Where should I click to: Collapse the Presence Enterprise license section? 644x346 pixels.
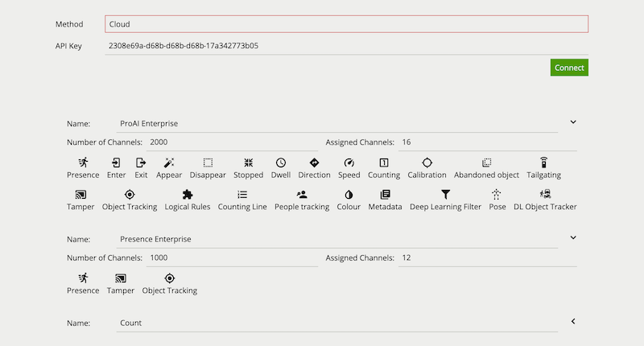click(x=573, y=237)
